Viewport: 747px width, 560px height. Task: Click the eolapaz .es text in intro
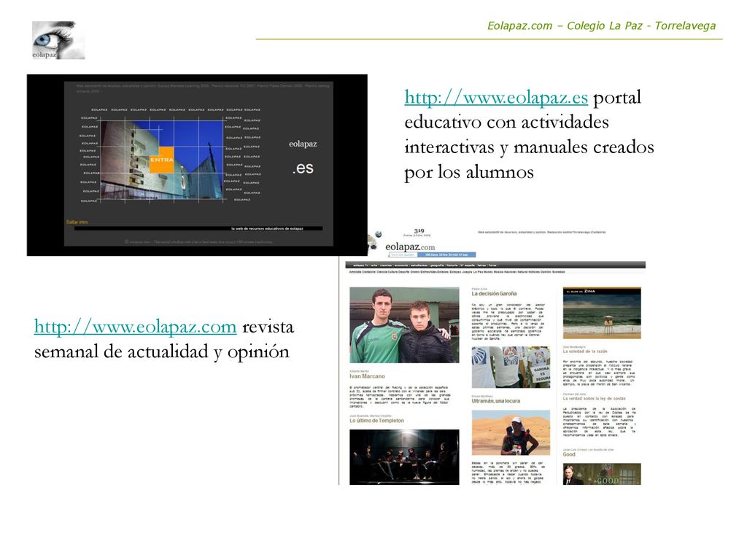[x=303, y=156]
